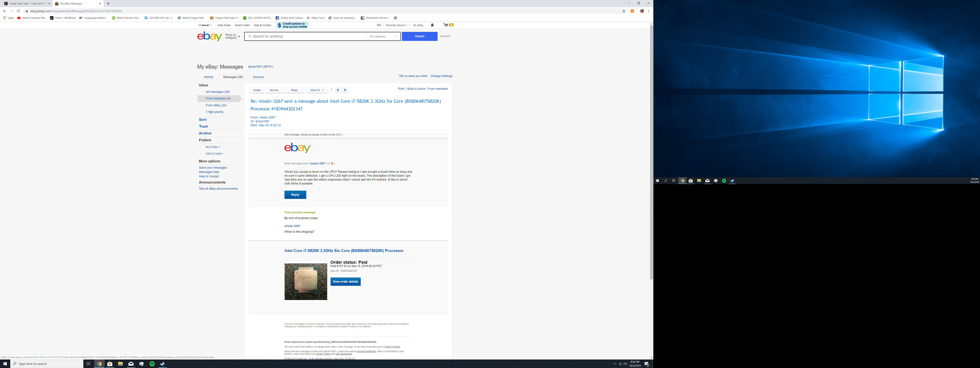This screenshot has height=368, width=980.
Task: Click the blue Search button
Action: pyautogui.click(x=420, y=36)
